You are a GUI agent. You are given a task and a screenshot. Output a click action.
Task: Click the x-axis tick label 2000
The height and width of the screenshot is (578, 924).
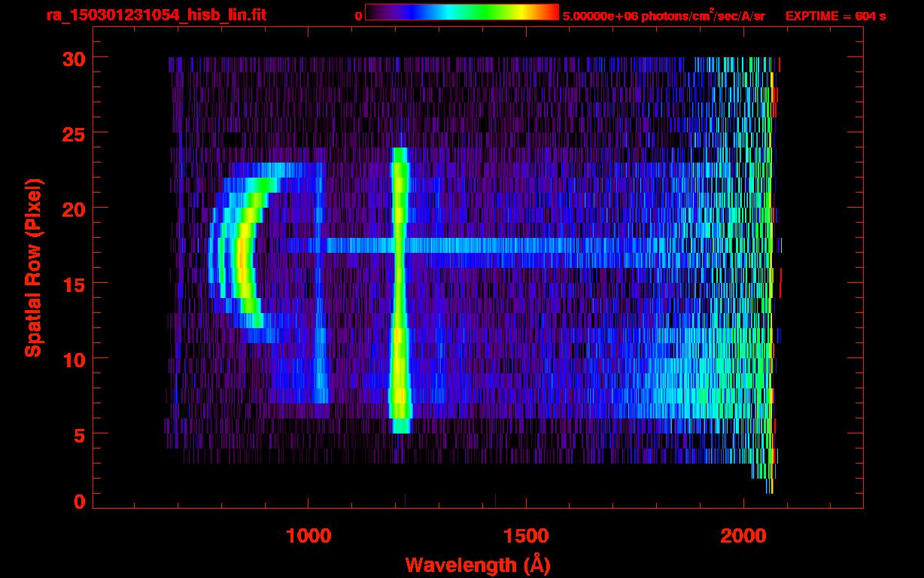743,536
